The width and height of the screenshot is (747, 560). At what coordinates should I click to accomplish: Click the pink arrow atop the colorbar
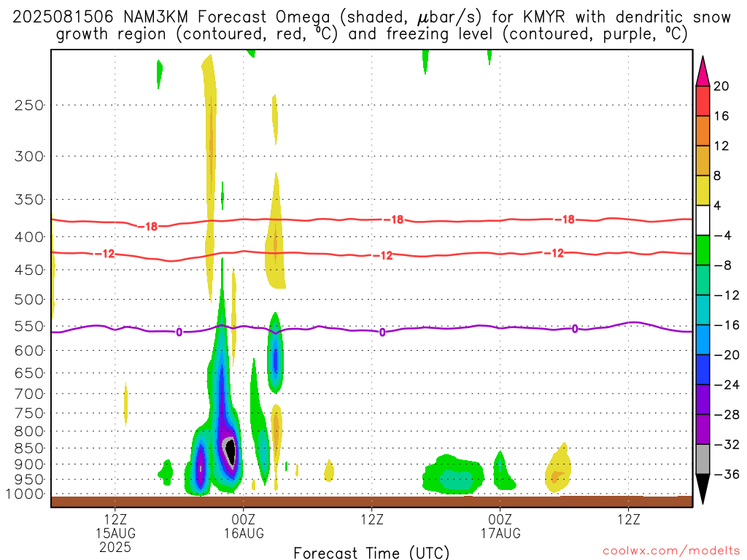(703, 72)
